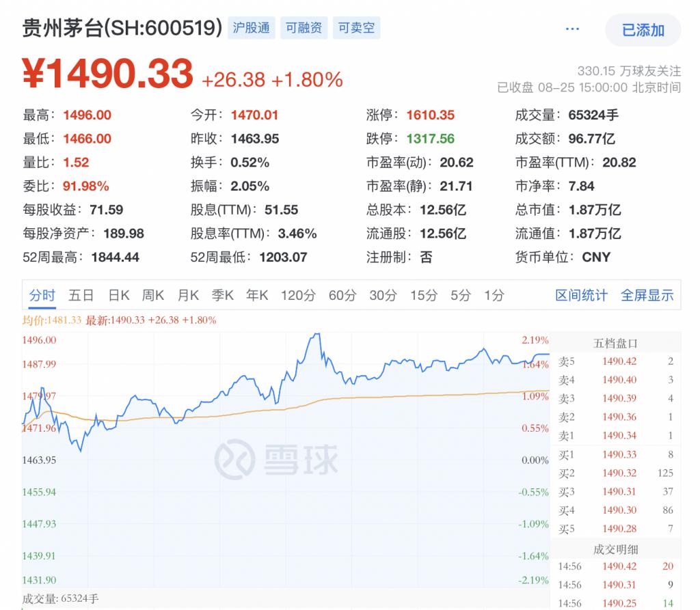Switch to the 年K chart tab

pos(257,295)
